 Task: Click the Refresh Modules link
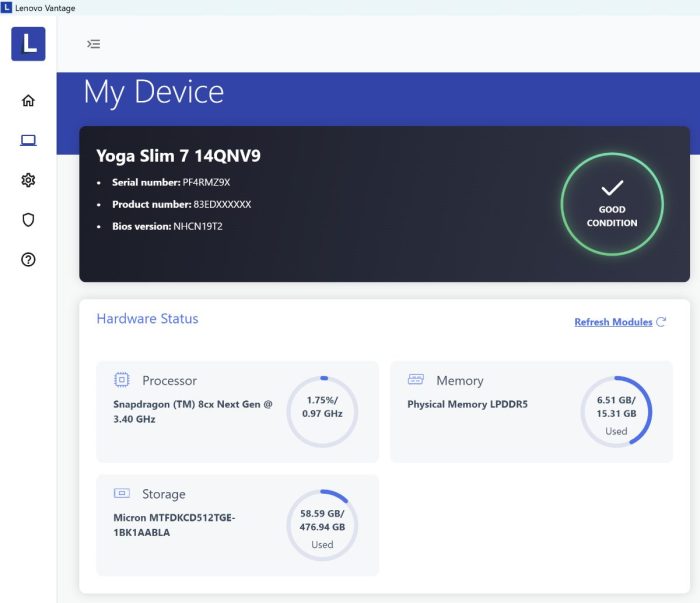(612, 322)
